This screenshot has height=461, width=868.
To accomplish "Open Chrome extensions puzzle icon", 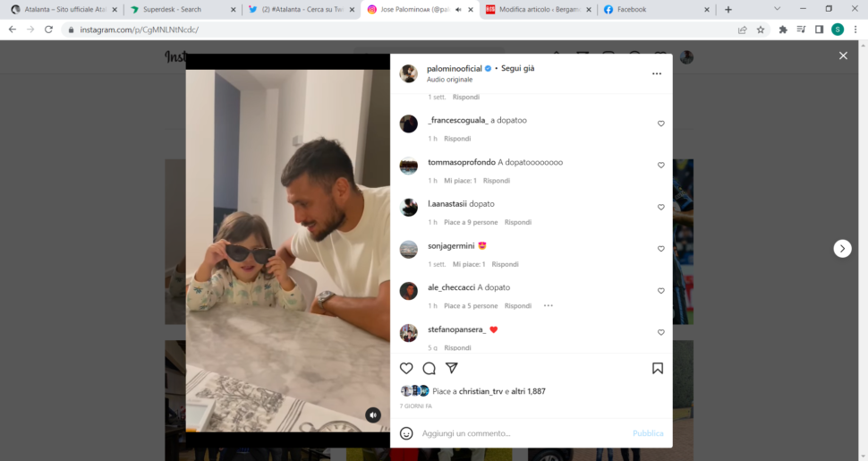I will 783,30.
